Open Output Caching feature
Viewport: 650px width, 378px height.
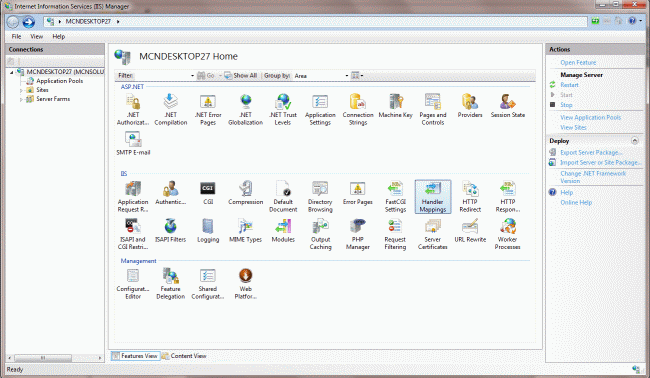(320, 234)
